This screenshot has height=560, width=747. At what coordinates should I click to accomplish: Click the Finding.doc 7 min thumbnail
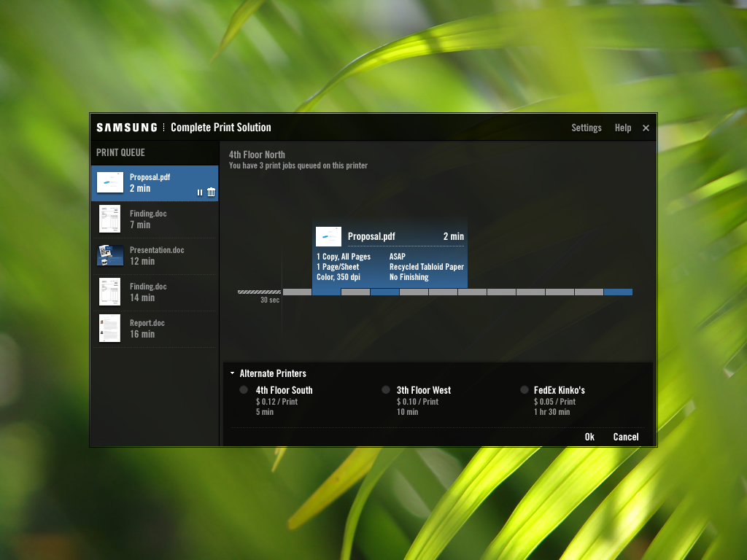[110, 219]
